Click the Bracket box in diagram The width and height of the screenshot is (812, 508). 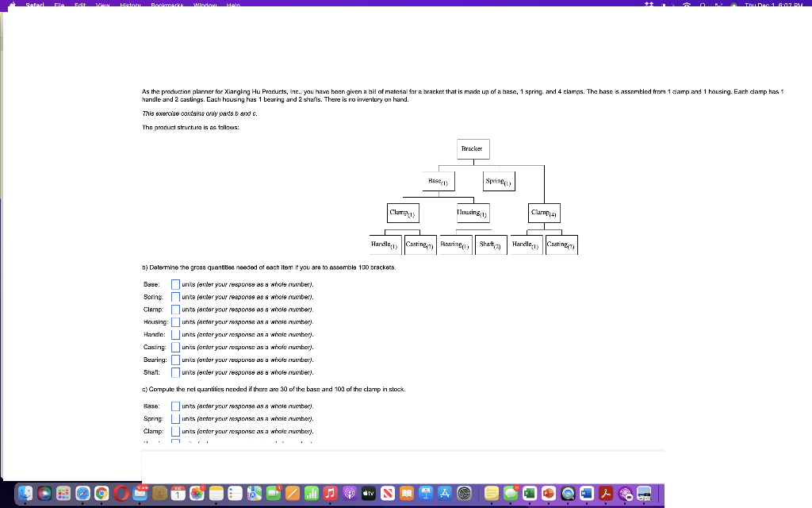click(x=473, y=149)
